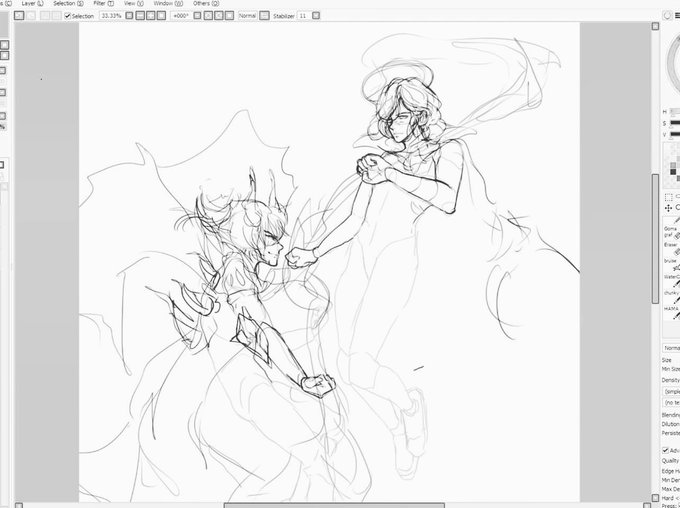
Task: Open the brush Normal mode dropdown
Action: point(671,348)
